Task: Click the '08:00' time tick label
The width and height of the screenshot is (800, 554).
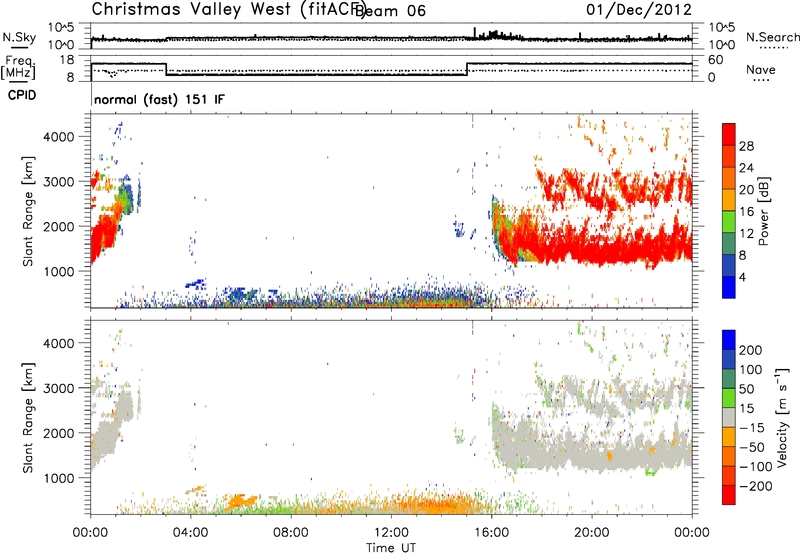Action: 291,533
